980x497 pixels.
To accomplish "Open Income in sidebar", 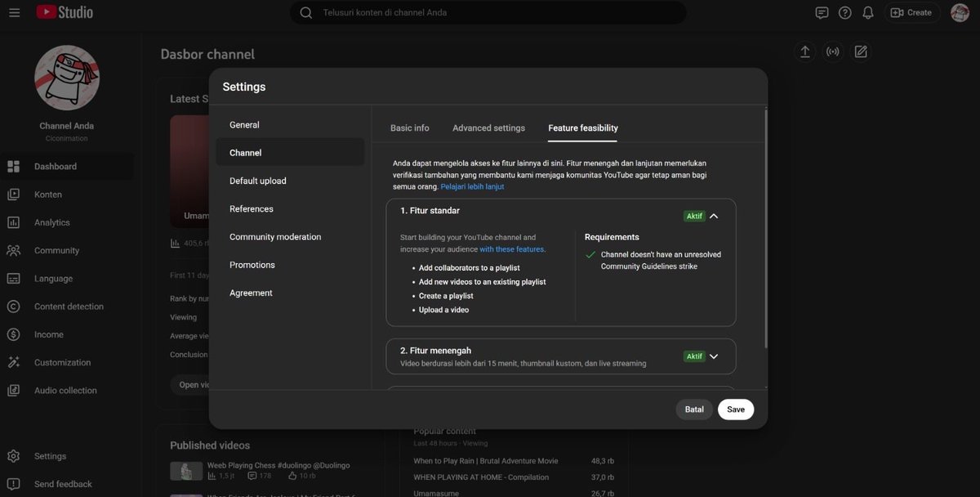I will [x=67, y=334].
